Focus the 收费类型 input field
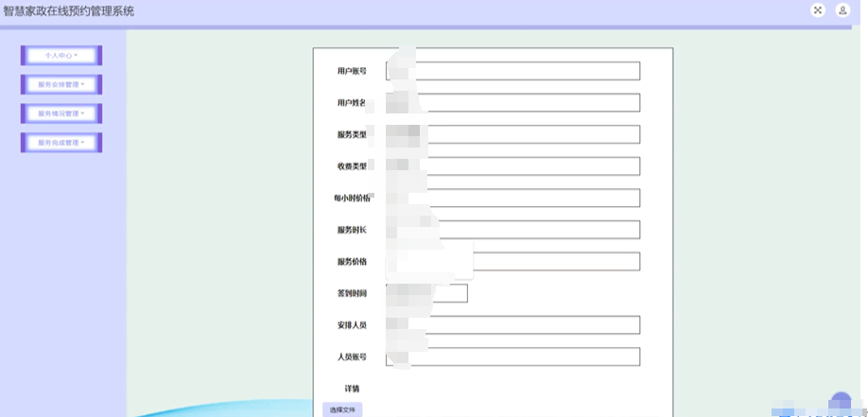The image size is (868, 417). 512,166
